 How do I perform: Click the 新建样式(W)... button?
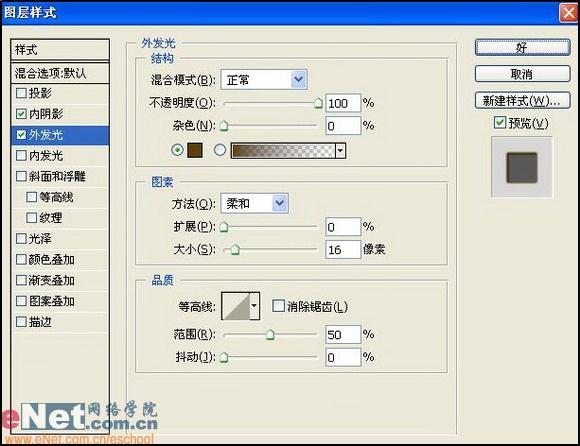[522, 100]
